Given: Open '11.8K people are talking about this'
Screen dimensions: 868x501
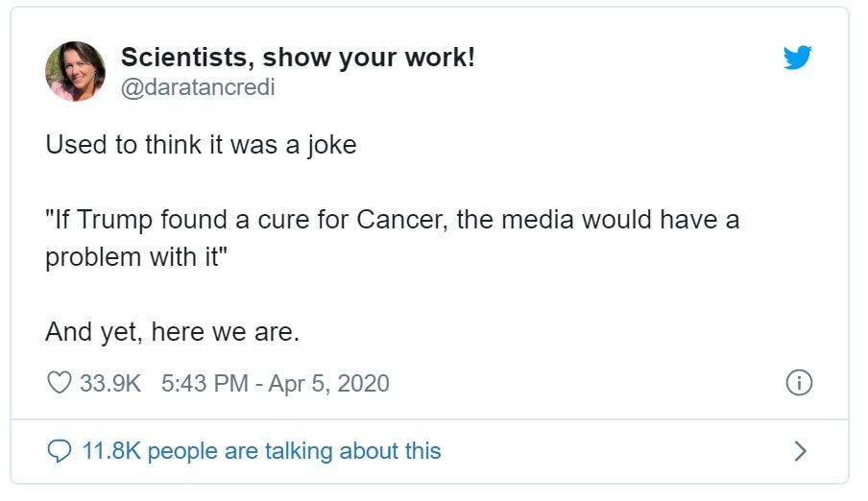Looking at the screenshot, I should (261, 451).
